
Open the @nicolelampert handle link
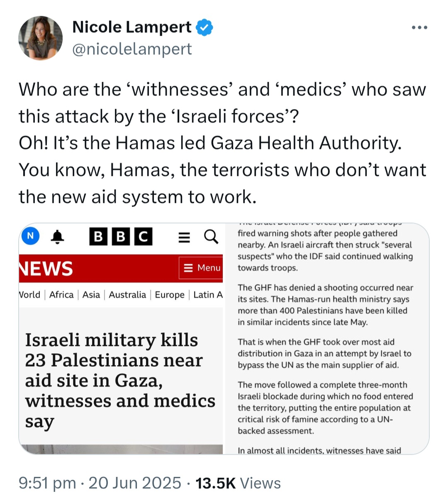coord(132,49)
